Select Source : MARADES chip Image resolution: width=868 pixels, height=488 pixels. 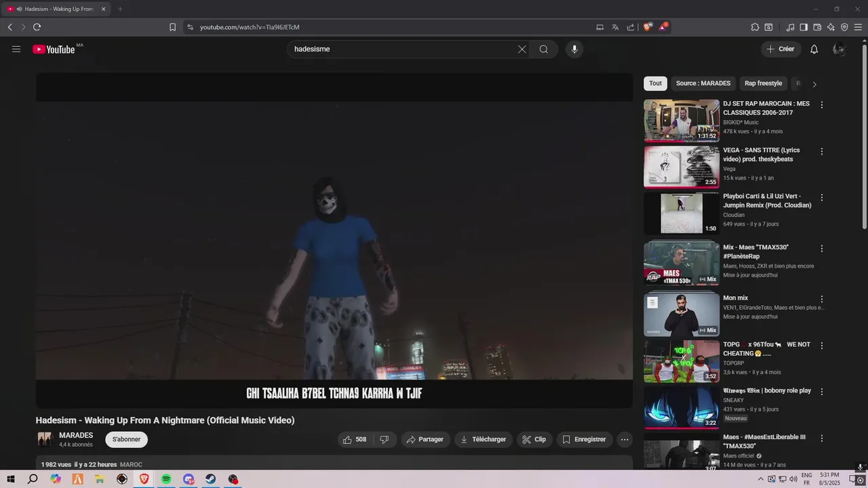click(703, 83)
